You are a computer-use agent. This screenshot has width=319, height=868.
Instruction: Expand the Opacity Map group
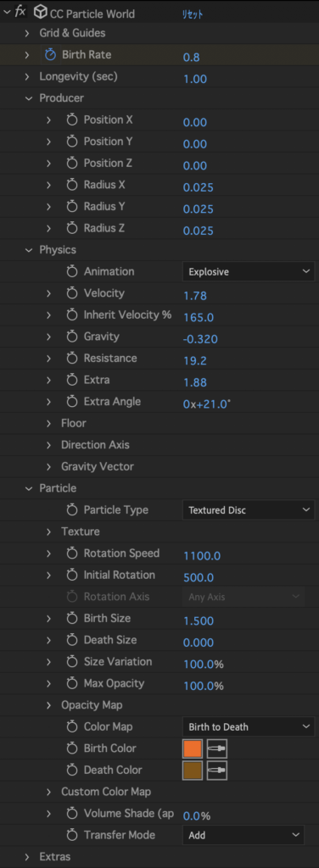48,705
